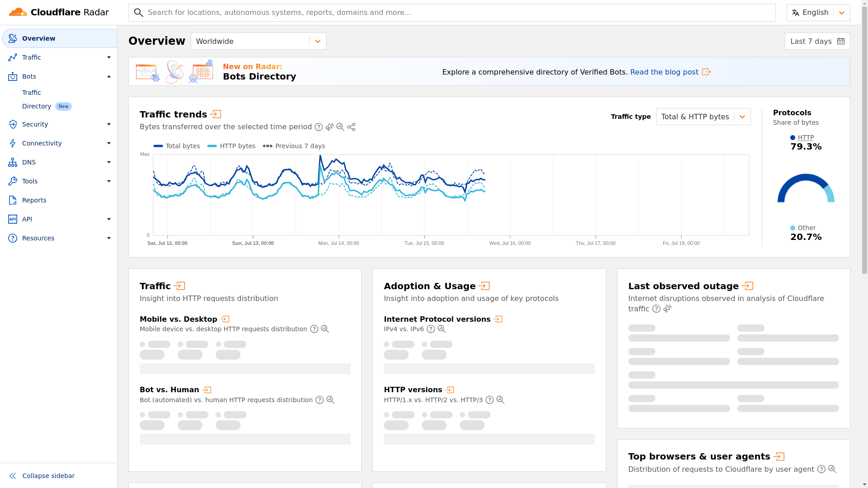This screenshot has width=868, height=488.
Task: Click the Traffic trends megaphone icon
Action: click(x=330, y=127)
